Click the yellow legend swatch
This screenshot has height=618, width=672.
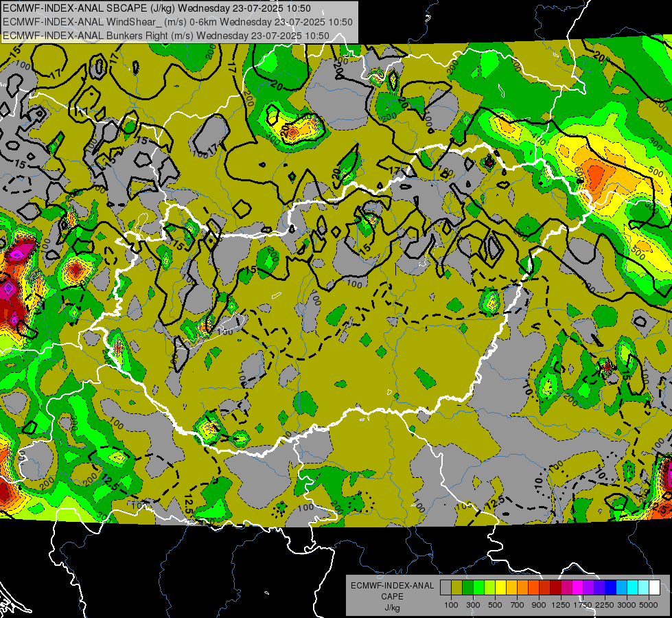500,588
